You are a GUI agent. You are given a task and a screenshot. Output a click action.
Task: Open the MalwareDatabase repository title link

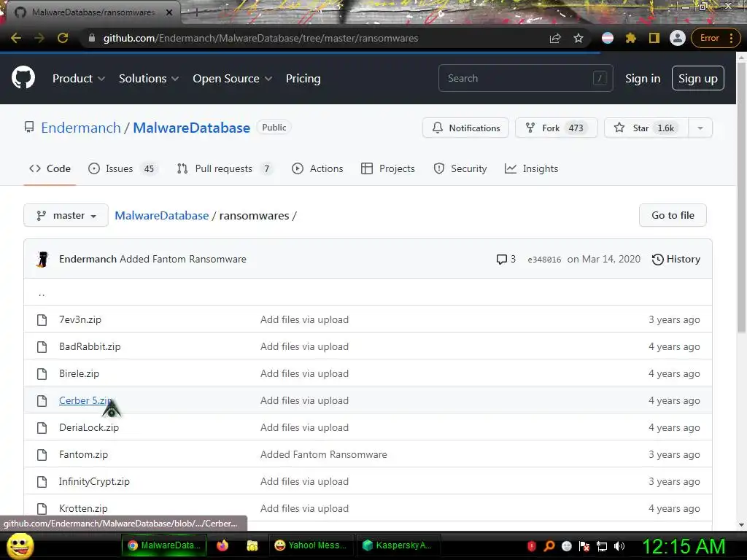pyautogui.click(x=192, y=128)
